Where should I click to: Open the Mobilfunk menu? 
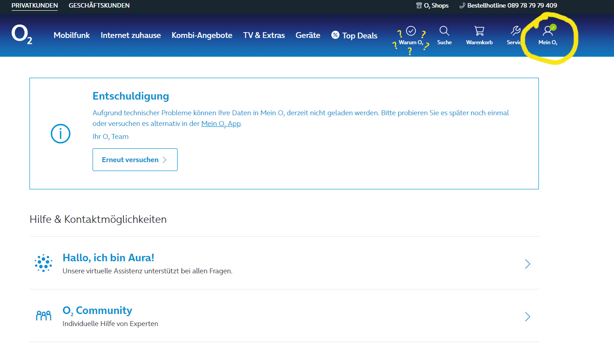[72, 35]
